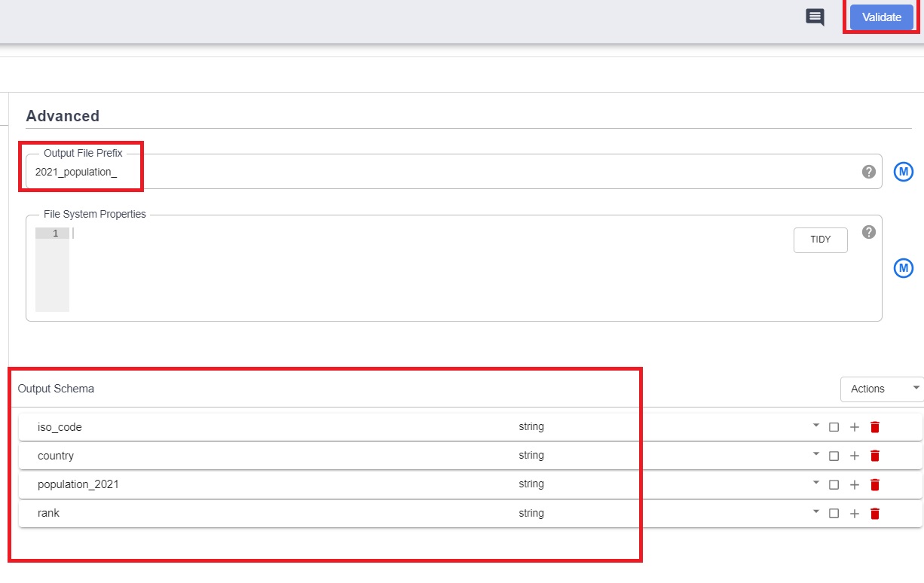This screenshot has width=924, height=583.
Task: Open the type dropdown for rank
Action: click(815, 513)
